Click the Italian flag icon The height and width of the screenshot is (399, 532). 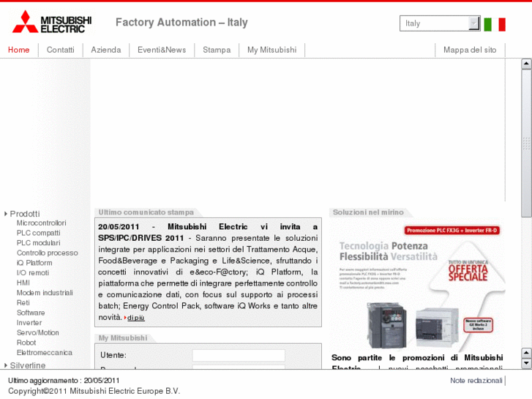point(495,24)
